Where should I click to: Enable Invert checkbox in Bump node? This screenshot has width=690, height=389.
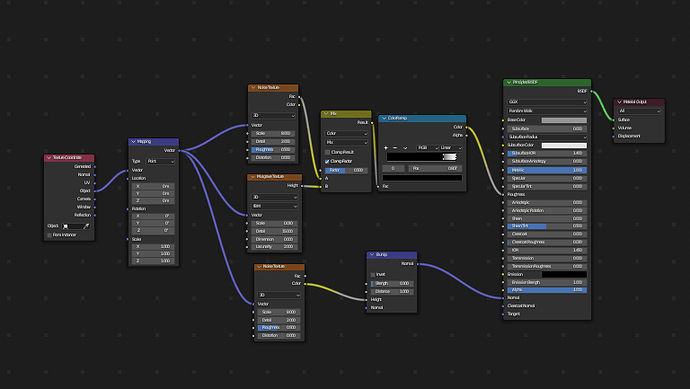click(x=373, y=275)
